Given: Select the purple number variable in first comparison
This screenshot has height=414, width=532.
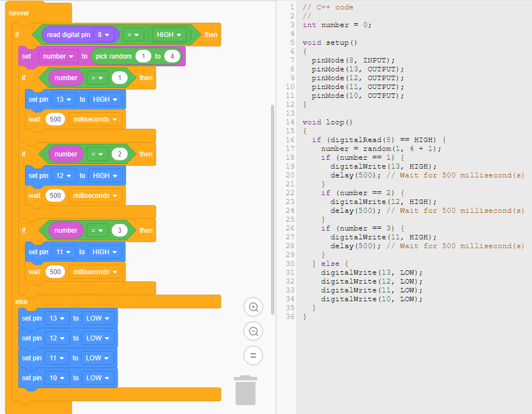Looking at the screenshot, I should [66, 78].
